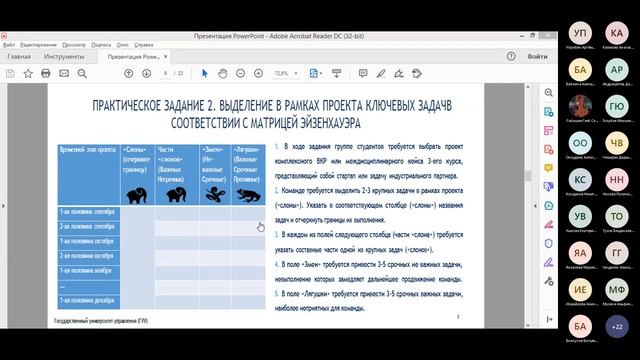Open Подпись menu
Screen dimensions: 640x360
[x=101, y=45]
